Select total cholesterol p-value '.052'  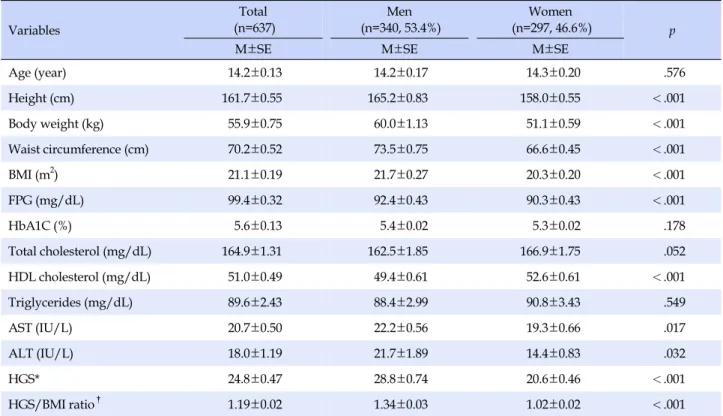(674, 251)
